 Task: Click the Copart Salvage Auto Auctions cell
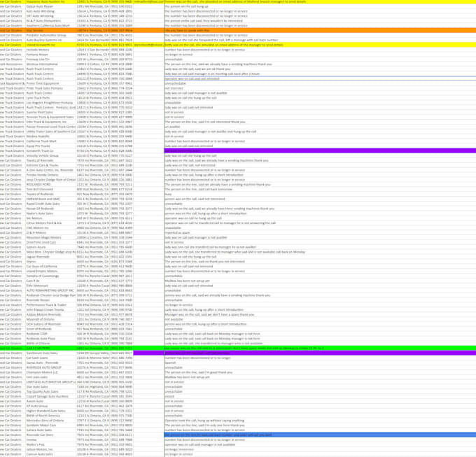pos(50,397)
